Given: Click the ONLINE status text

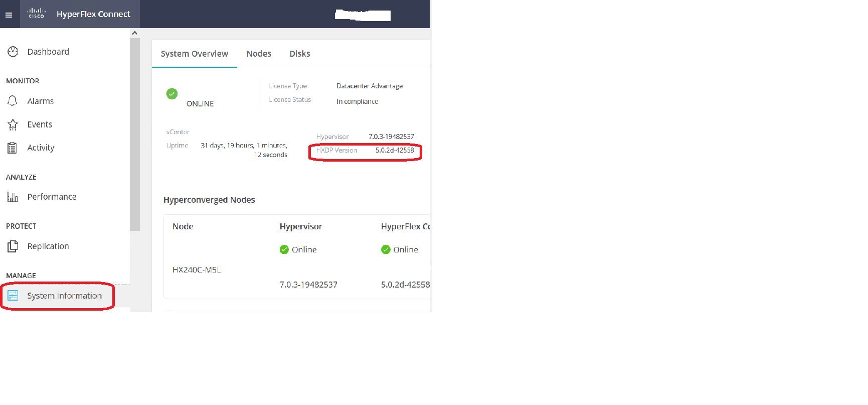Looking at the screenshot, I should [x=200, y=103].
